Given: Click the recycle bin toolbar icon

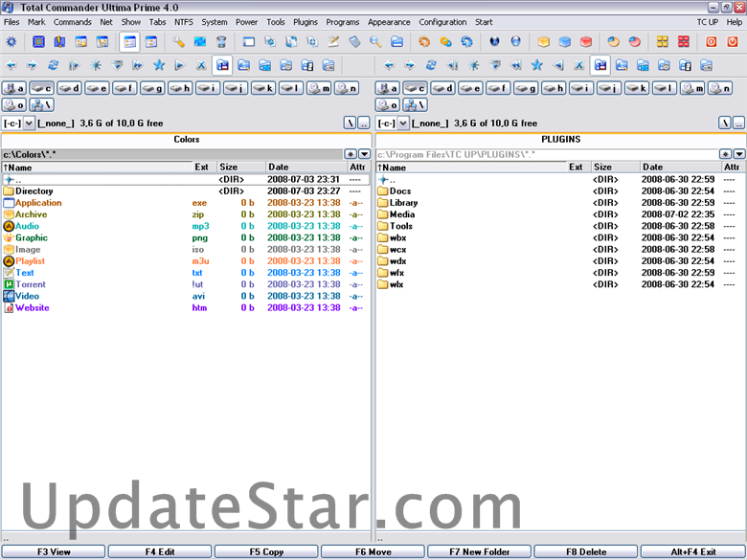Looking at the screenshot, I should click(x=221, y=42).
